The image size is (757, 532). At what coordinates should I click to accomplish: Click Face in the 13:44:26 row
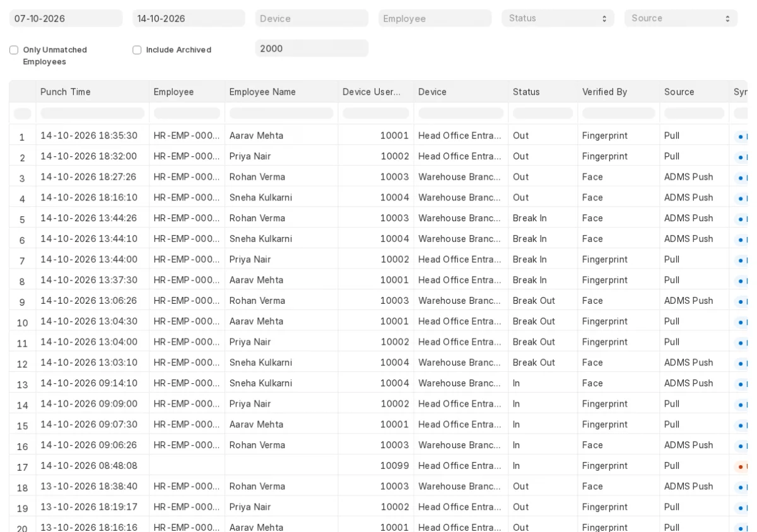tap(592, 218)
